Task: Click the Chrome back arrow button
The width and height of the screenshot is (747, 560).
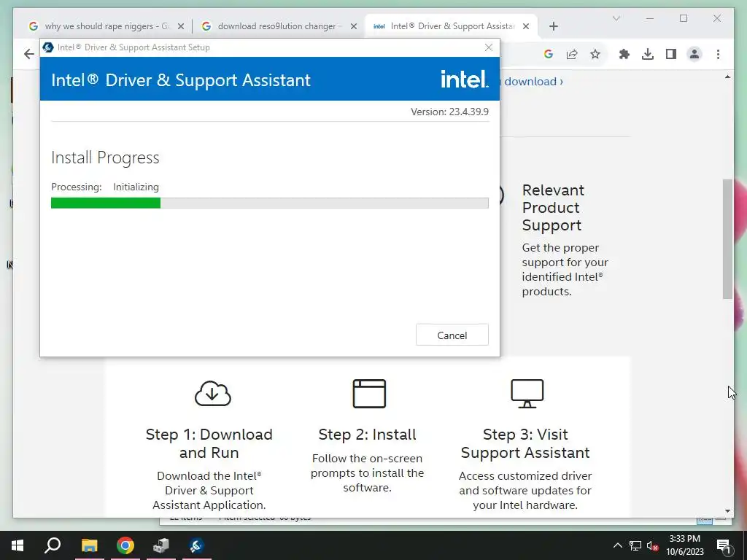Action: 29,54
